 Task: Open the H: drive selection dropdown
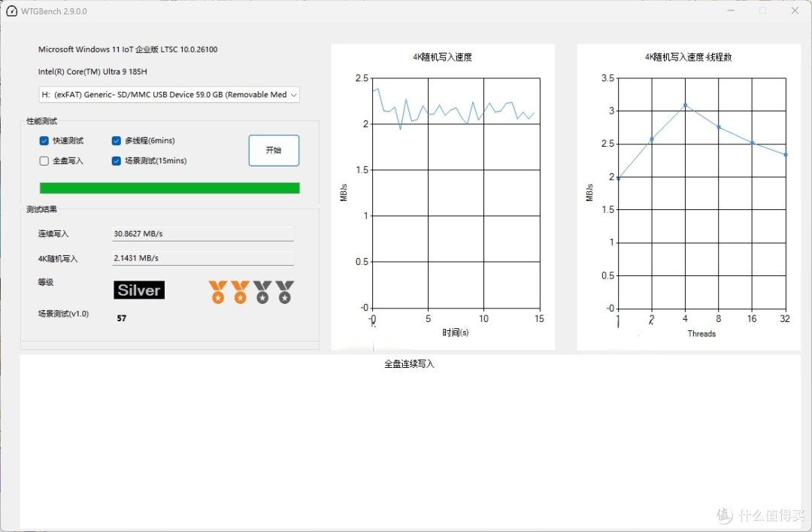click(169, 94)
